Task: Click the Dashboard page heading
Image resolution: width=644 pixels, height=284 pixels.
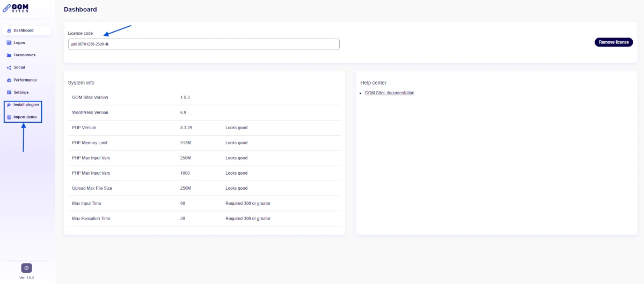Action: point(80,10)
